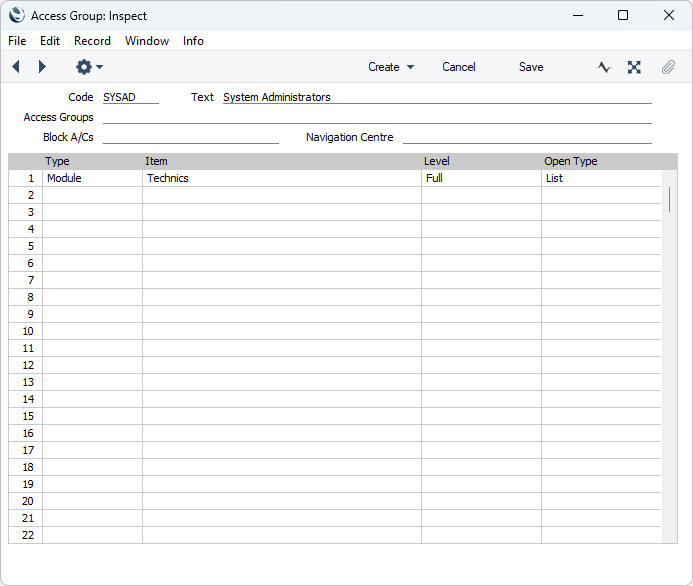Viewport: 693px width, 586px height.
Task: Click the Text field System Administrators
Action: [437, 97]
